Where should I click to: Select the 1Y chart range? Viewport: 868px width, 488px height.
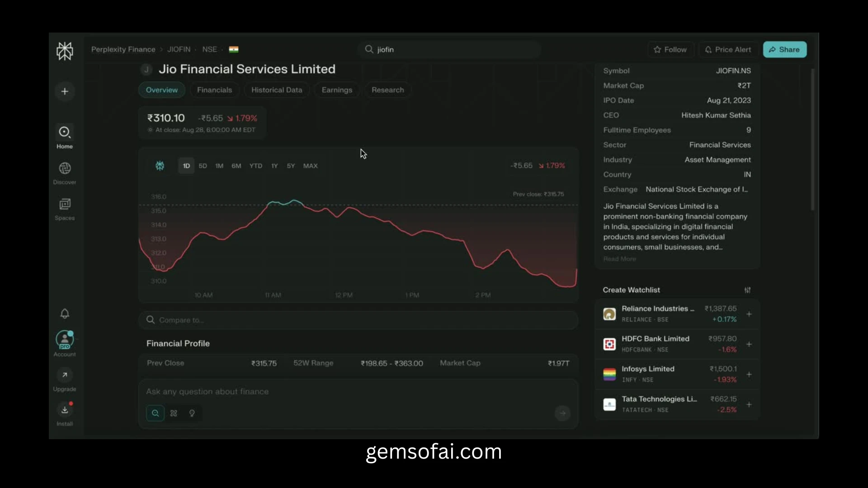[274, 166]
